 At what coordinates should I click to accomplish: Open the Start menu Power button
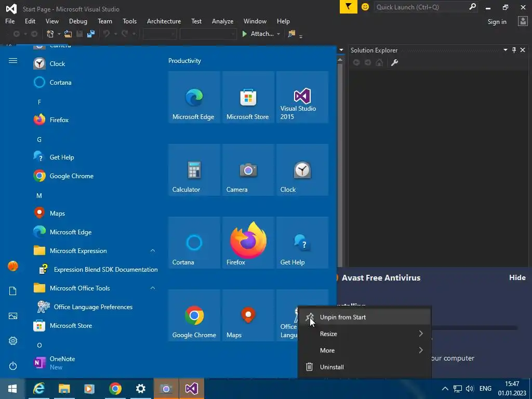click(x=13, y=366)
